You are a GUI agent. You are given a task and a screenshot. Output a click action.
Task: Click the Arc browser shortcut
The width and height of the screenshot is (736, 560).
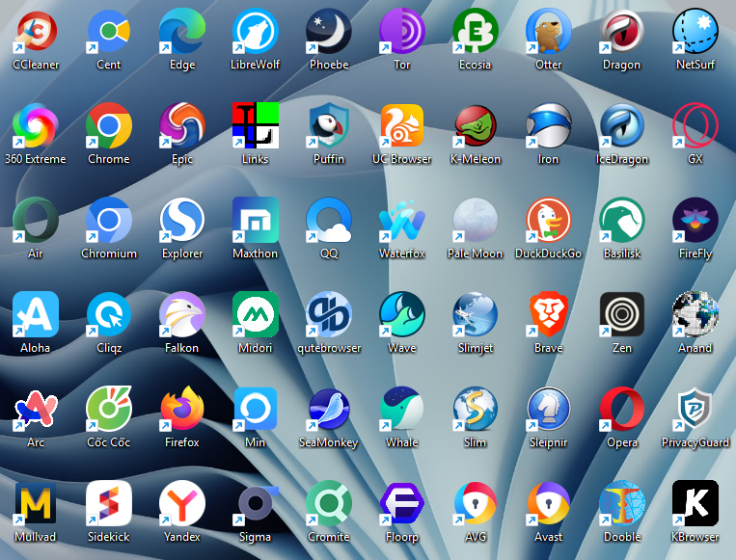tap(36, 409)
